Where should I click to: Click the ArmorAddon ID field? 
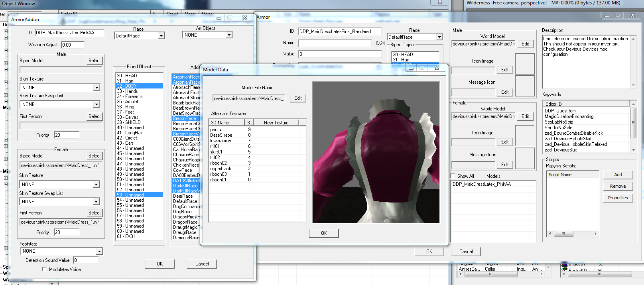coord(70,33)
